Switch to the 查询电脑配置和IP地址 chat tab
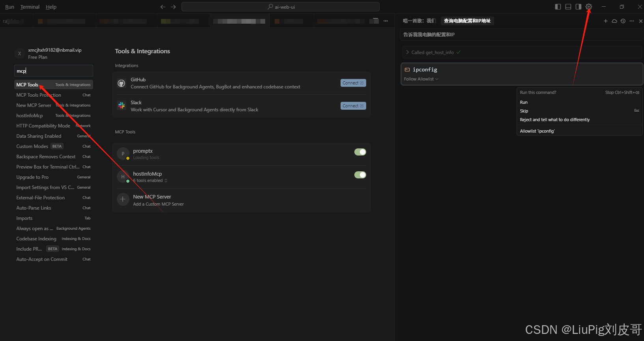This screenshot has height=341, width=644. 467,21
